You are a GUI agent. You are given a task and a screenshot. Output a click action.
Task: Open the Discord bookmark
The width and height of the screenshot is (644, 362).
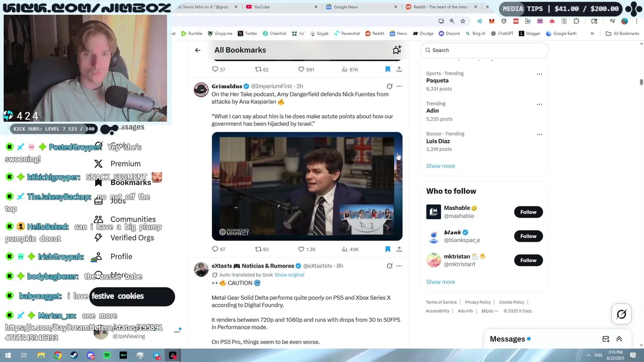click(448, 34)
